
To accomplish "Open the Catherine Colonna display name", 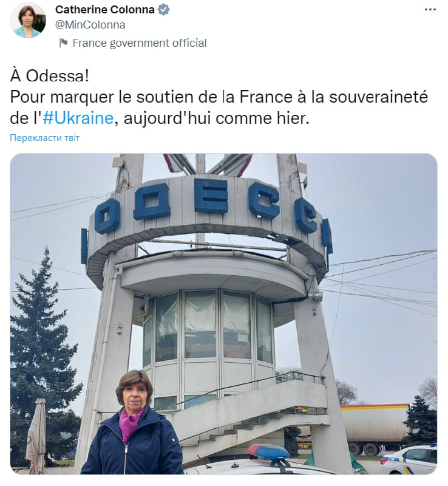I will pyautogui.click(x=105, y=10).
